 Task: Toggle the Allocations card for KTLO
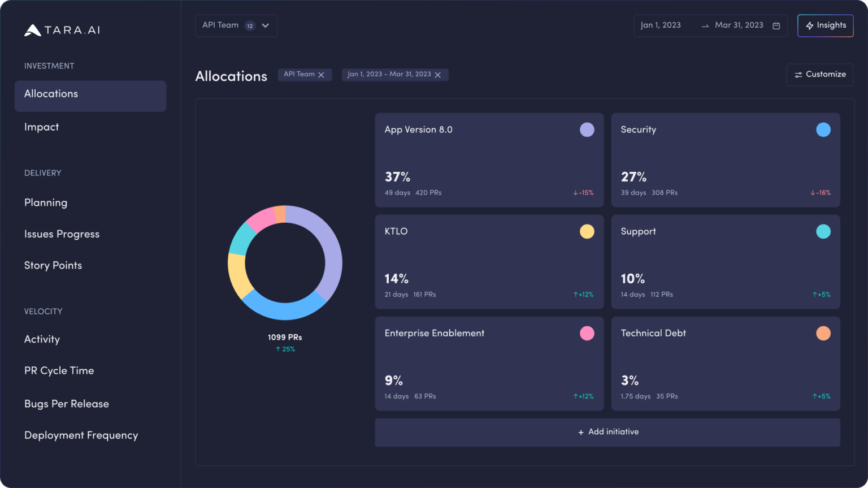pos(489,262)
